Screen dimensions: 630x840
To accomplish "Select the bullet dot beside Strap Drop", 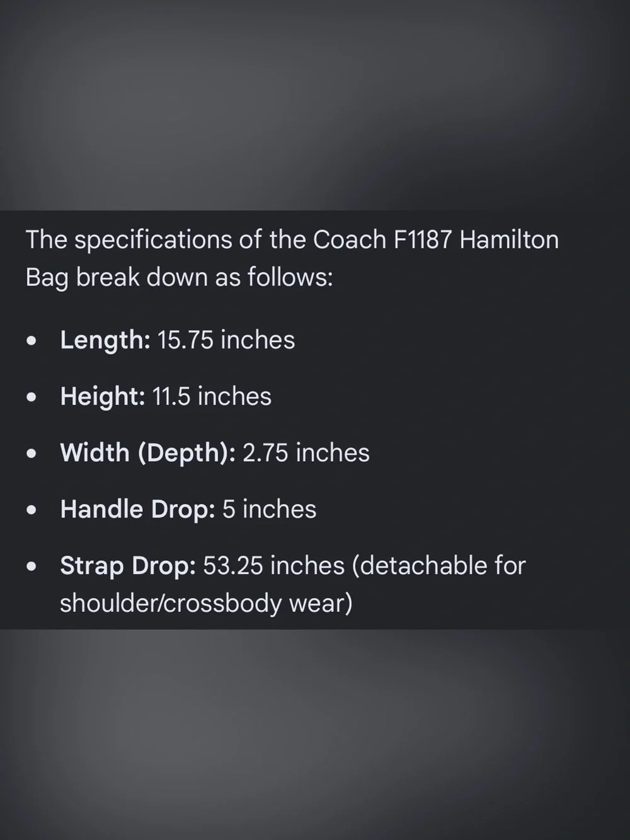I will (31, 567).
